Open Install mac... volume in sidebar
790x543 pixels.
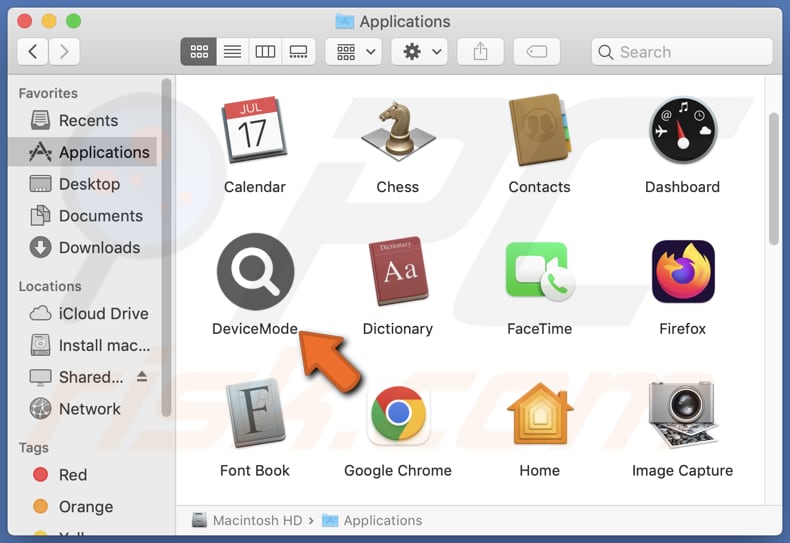[83, 345]
